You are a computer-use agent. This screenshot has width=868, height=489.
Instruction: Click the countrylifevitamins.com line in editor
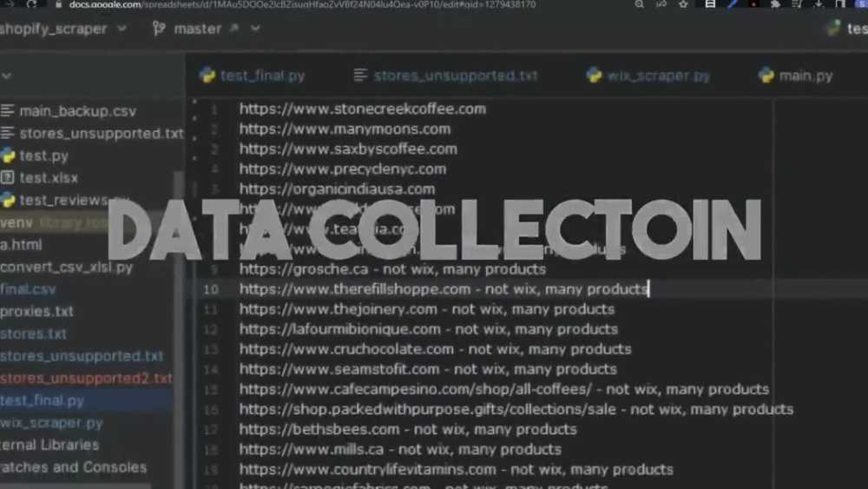457,470
